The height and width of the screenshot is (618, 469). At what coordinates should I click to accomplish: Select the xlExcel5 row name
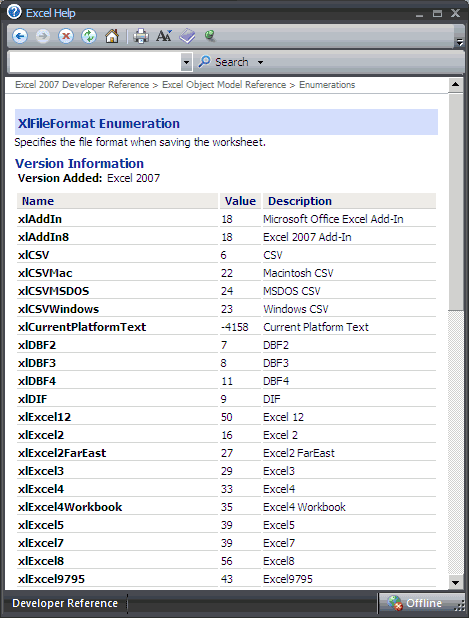tap(41, 525)
